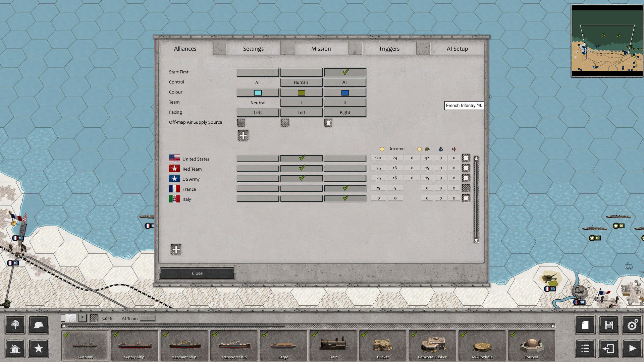Select the tree terrain tool
Viewport: 644px width, 362px height.
15,325
